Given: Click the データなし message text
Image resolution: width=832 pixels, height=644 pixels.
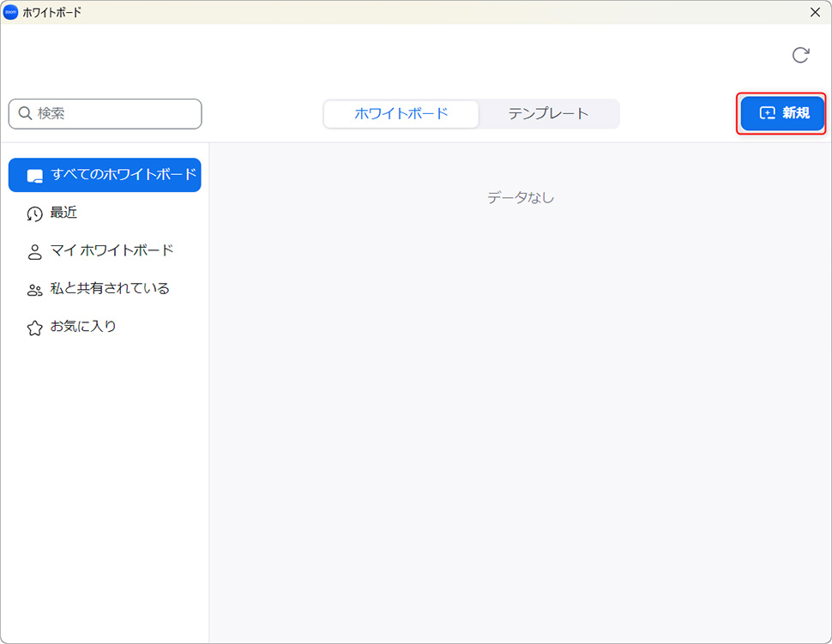Looking at the screenshot, I should coord(521,198).
